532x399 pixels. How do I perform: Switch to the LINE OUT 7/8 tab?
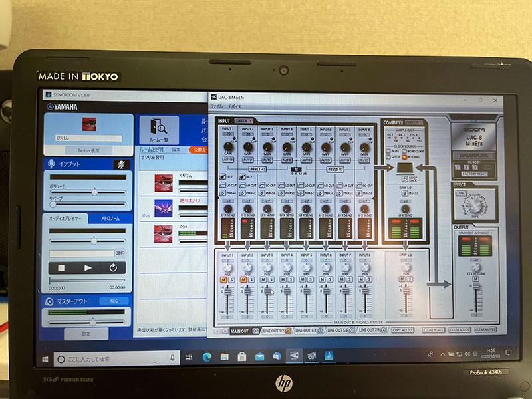click(372, 330)
